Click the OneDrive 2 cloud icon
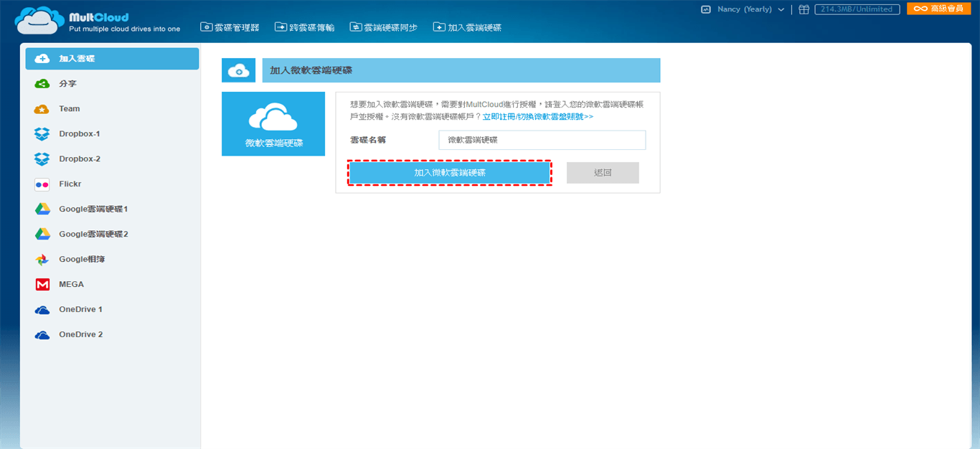 [42, 335]
